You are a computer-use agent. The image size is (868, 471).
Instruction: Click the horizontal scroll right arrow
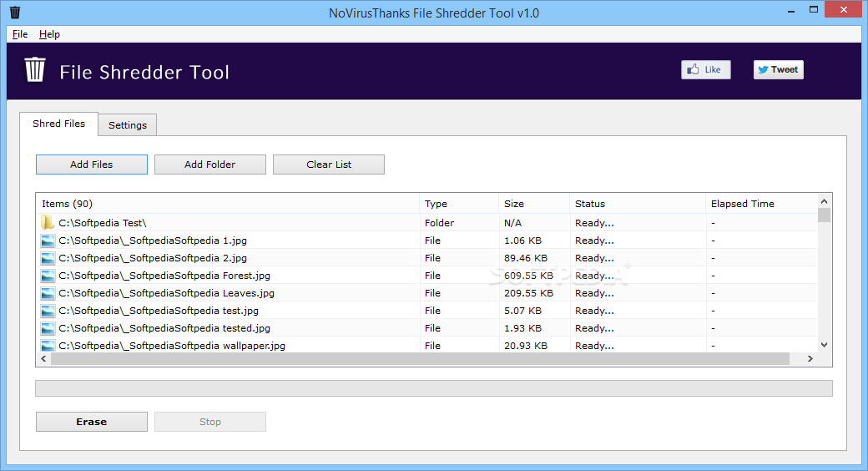coord(810,358)
